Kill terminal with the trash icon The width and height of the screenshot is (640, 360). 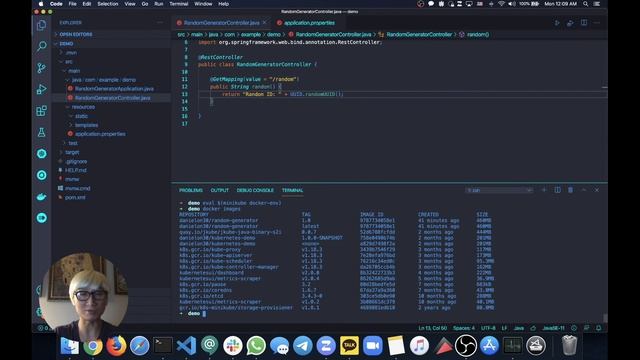(570, 190)
